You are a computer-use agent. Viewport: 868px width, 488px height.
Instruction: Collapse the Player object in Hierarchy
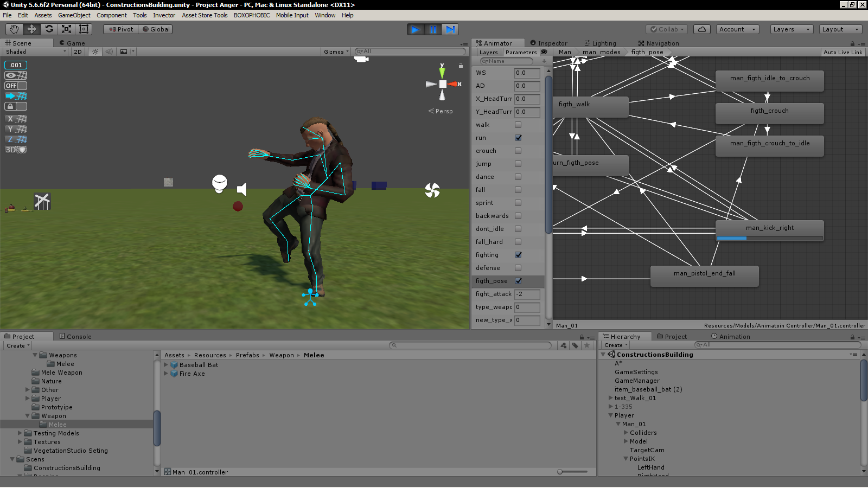611,415
